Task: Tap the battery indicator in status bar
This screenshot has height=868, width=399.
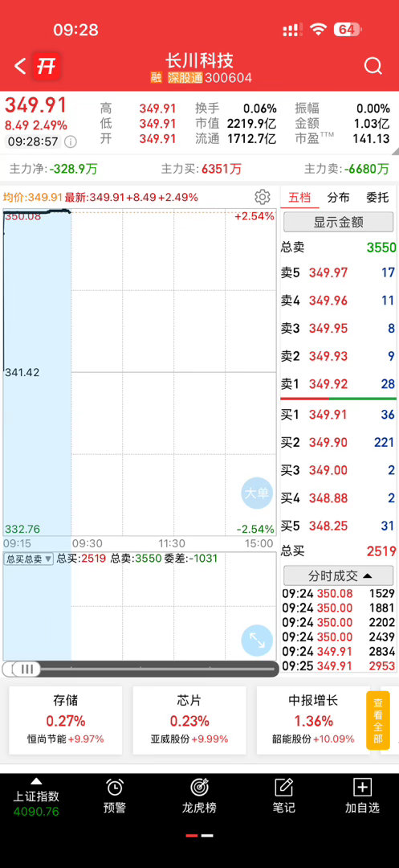Action: point(347,30)
